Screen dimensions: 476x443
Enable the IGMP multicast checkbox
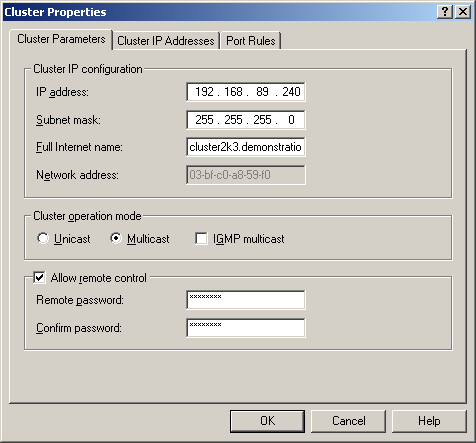pos(201,239)
